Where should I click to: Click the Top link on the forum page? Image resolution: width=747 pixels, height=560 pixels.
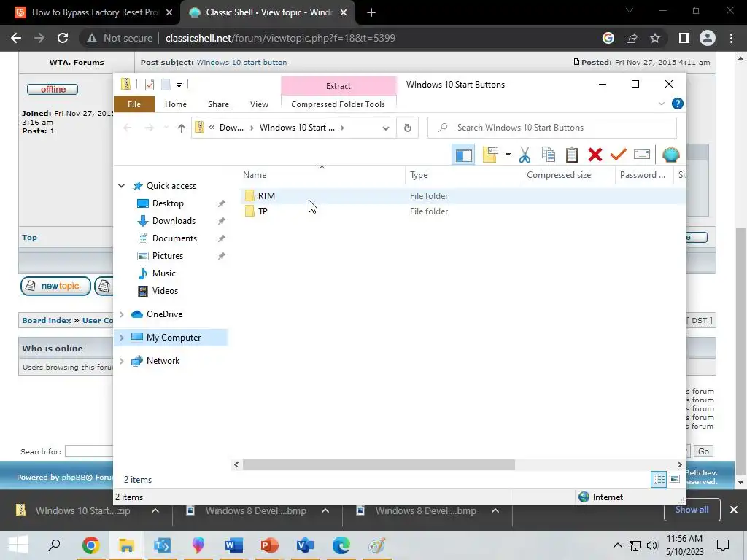point(29,237)
